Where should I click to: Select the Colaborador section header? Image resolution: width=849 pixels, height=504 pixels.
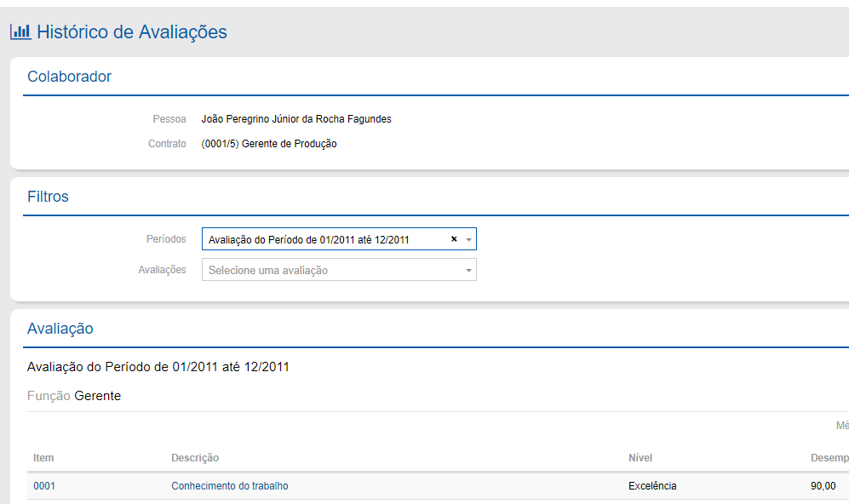[x=69, y=77]
